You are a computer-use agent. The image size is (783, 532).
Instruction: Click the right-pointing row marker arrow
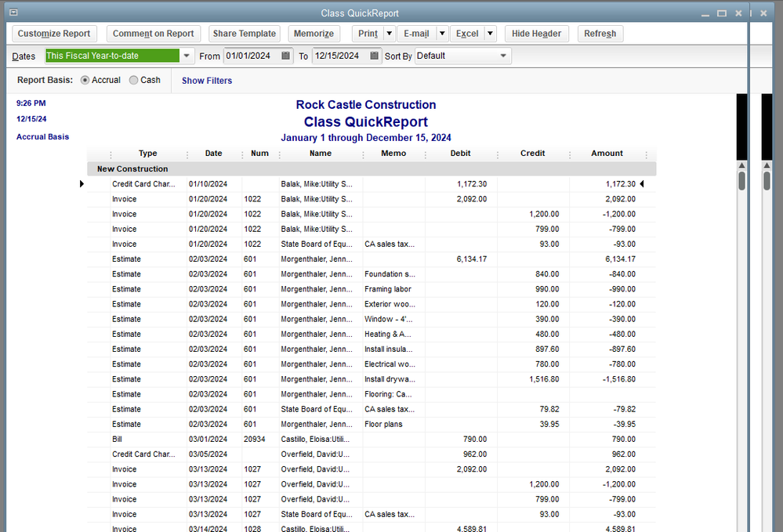pyautogui.click(x=82, y=184)
